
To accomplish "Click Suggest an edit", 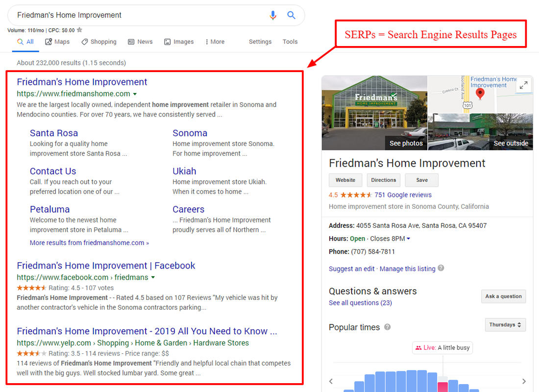I will click(x=352, y=269).
